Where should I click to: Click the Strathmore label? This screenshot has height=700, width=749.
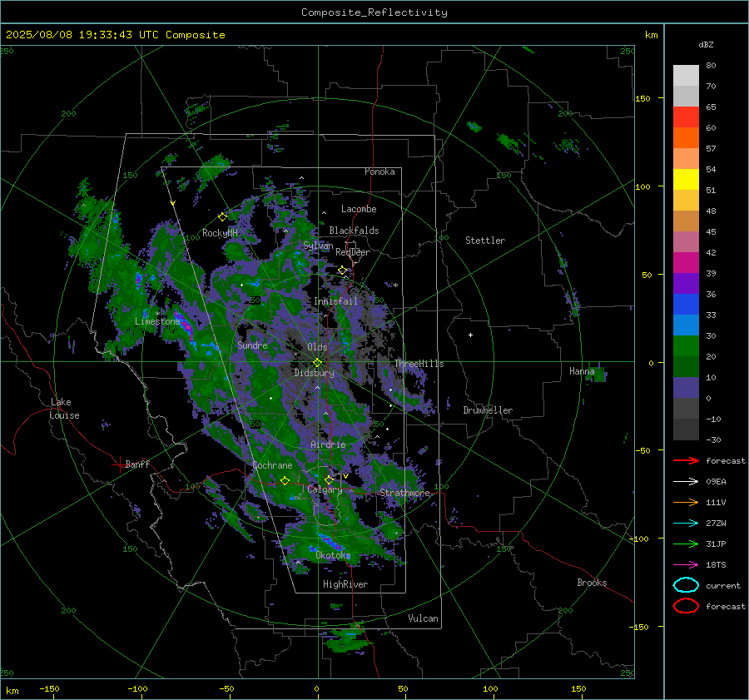404,493
